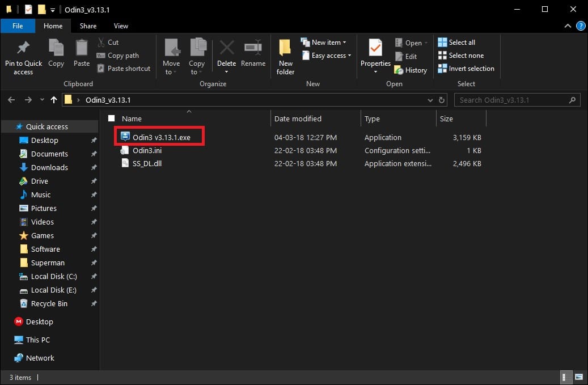Switch to large icons view in status bar
588x385 pixels.
click(578, 377)
